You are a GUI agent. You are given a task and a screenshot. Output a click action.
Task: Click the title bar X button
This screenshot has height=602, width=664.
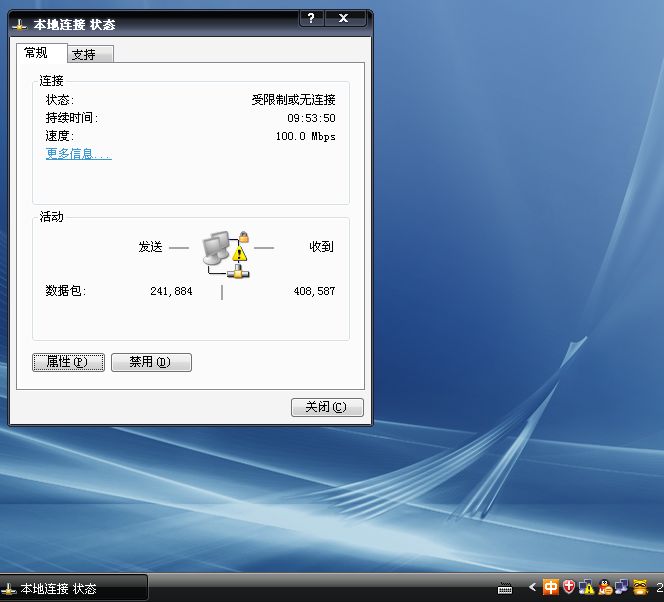coord(344,18)
